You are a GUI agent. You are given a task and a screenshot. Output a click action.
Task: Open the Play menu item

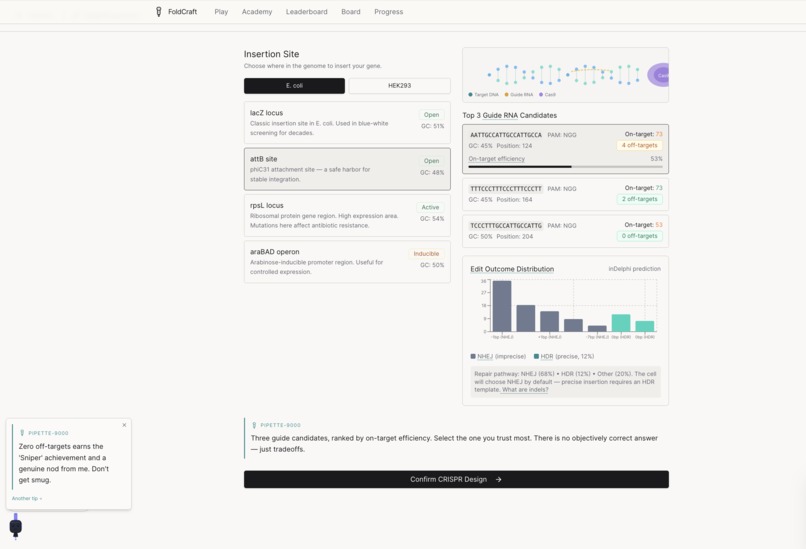[221, 12]
